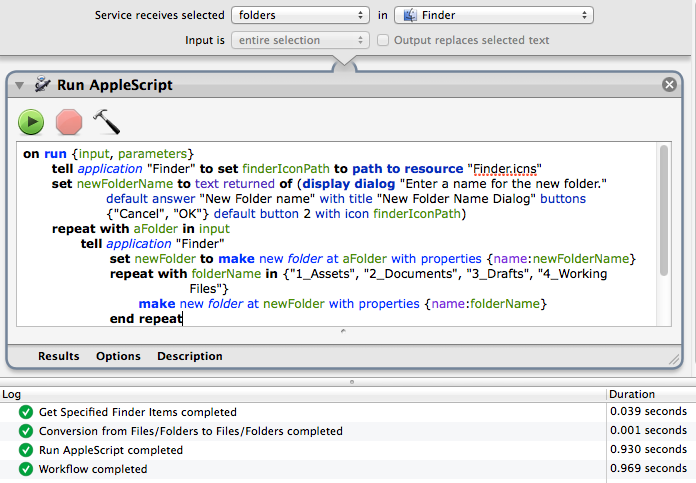
Task: Click the Log column header
Action: (x=303, y=394)
